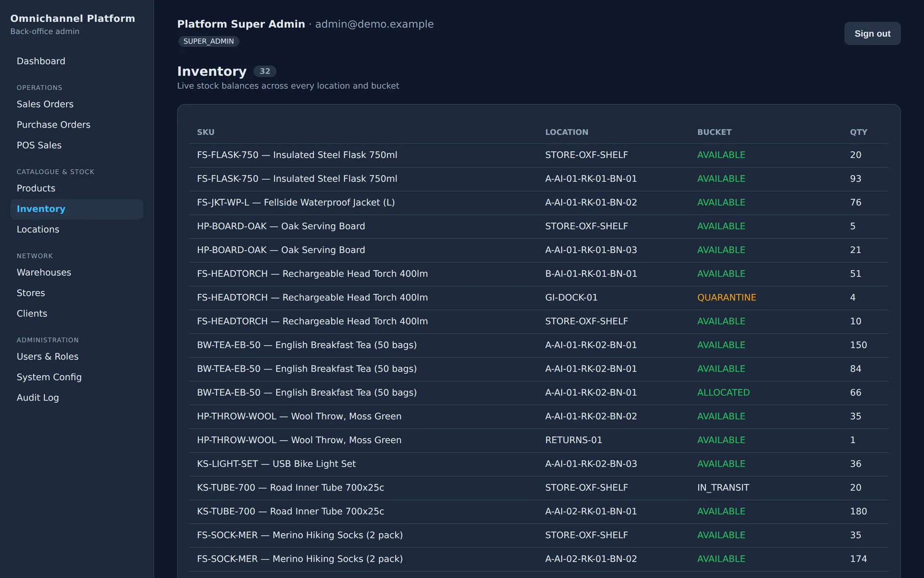Click location GI-DOCK-01

pyautogui.click(x=571, y=298)
